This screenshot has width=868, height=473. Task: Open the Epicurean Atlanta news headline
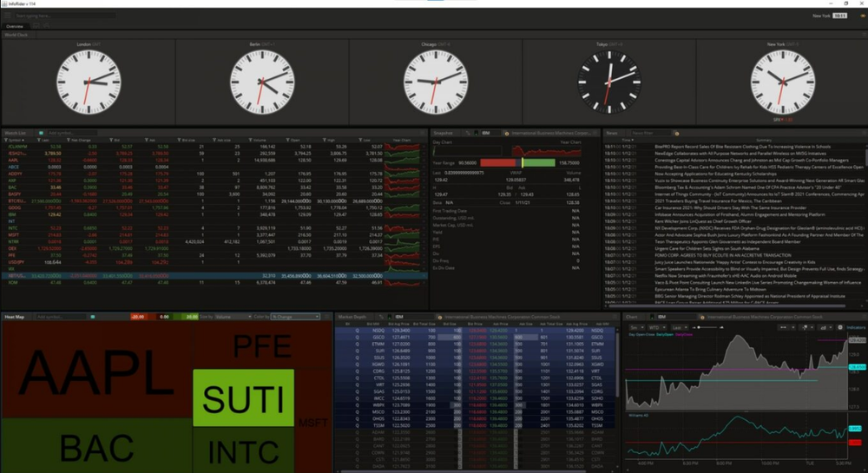coord(710,289)
